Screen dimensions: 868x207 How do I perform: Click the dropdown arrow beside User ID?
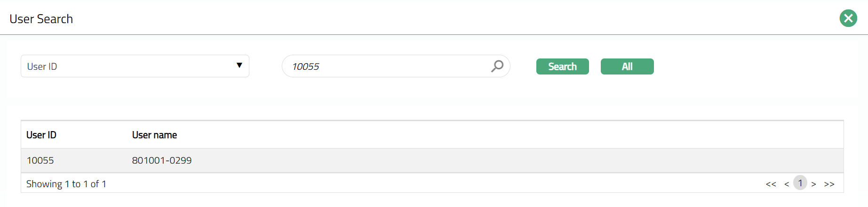point(239,66)
